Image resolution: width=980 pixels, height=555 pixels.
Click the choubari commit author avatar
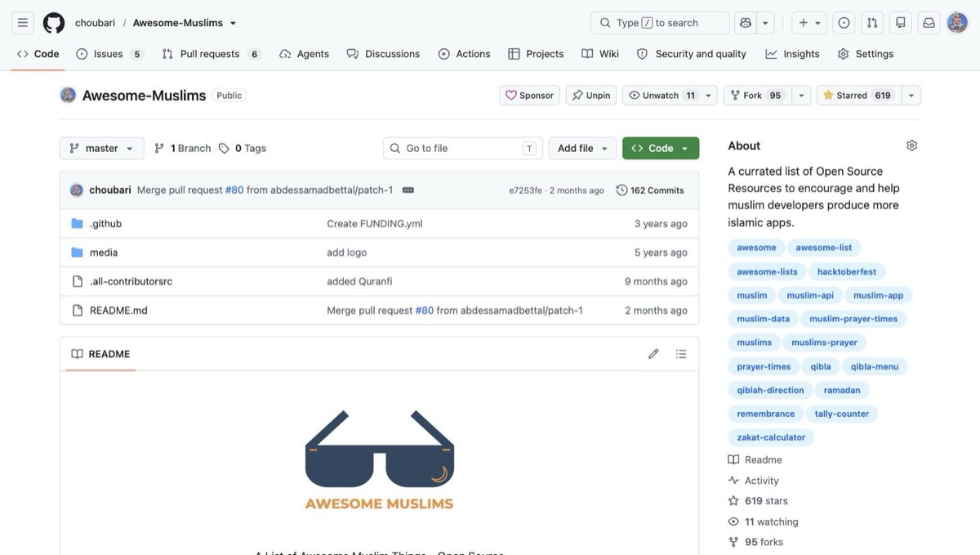[x=77, y=190]
